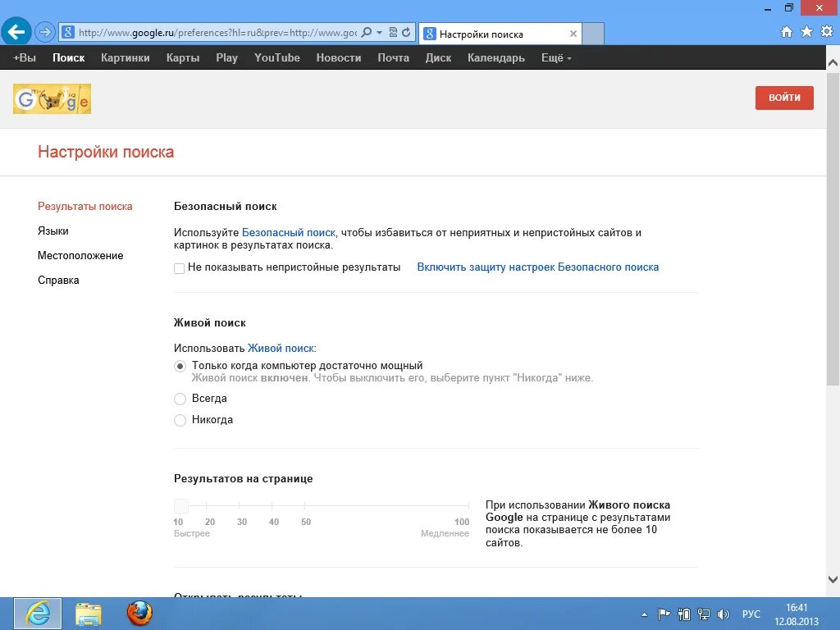Launch Firefox from the taskbar
840x630 pixels.
(x=139, y=614)
